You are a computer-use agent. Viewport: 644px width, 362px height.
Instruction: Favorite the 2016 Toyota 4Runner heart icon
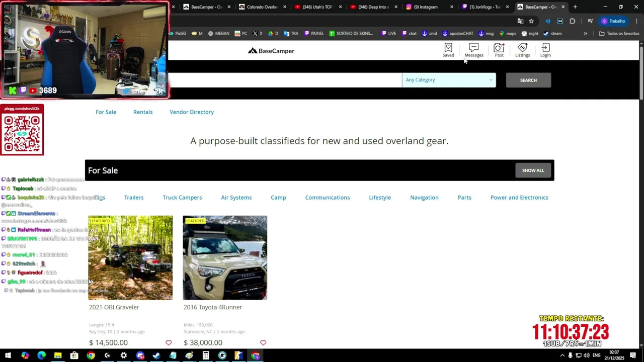coord(263,343)
